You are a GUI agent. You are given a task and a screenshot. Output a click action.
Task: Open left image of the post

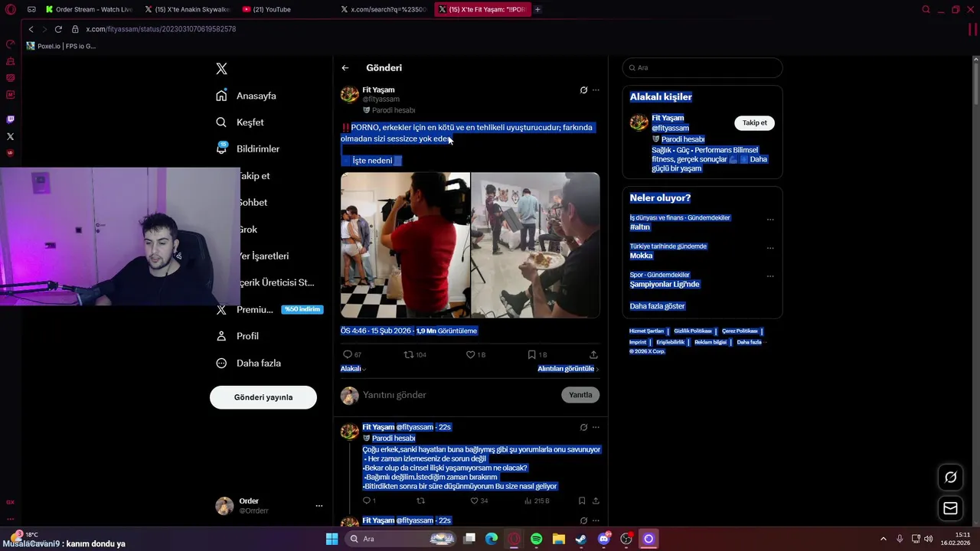(405, 245)
